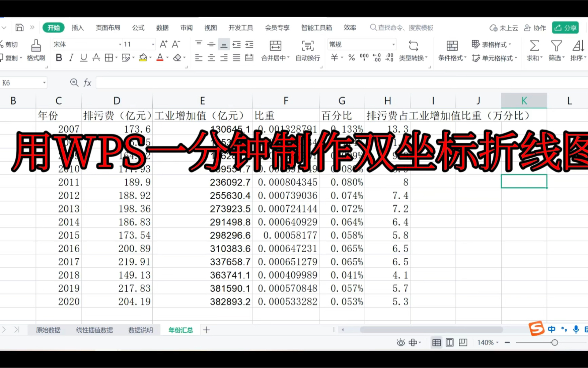The image size is (588, 368).
Task: Click the cell borders icon
Action: click(109, 58)
